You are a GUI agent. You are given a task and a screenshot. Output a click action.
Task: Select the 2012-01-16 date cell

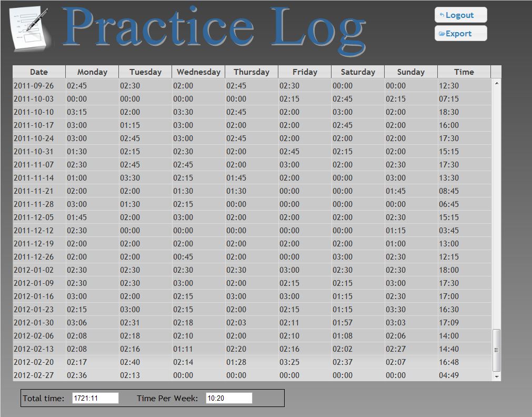click(x=39, y=296)
